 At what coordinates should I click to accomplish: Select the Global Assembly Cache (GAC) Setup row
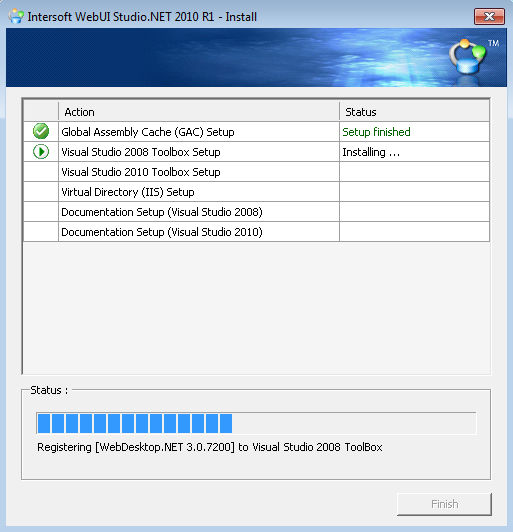pyautogui.click(x=256, y=132)
